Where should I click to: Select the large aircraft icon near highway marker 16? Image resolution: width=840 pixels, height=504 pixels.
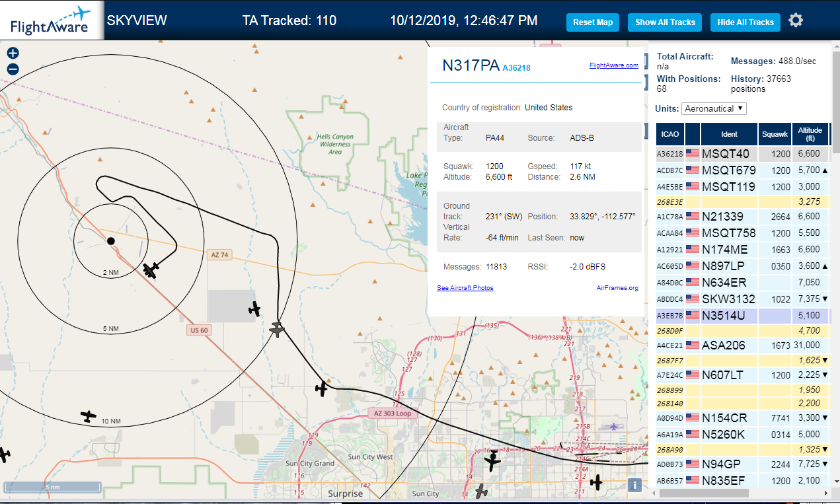coord(492,461)
